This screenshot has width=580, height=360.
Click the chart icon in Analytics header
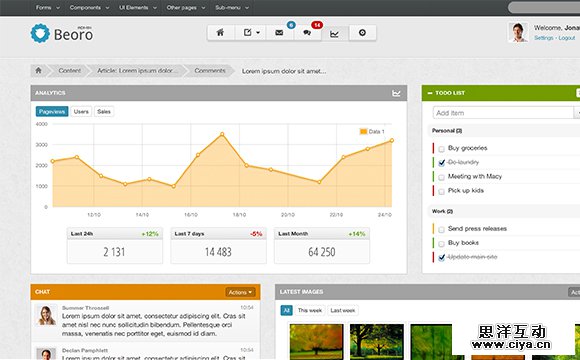point(396,93)
